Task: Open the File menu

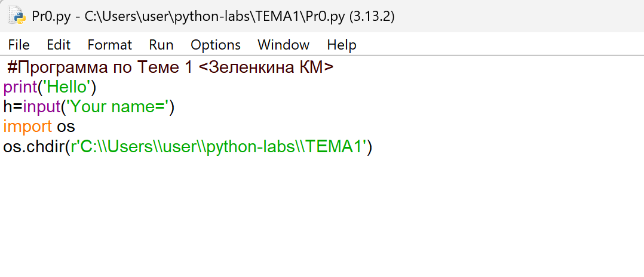Action: tap(19, 45)
